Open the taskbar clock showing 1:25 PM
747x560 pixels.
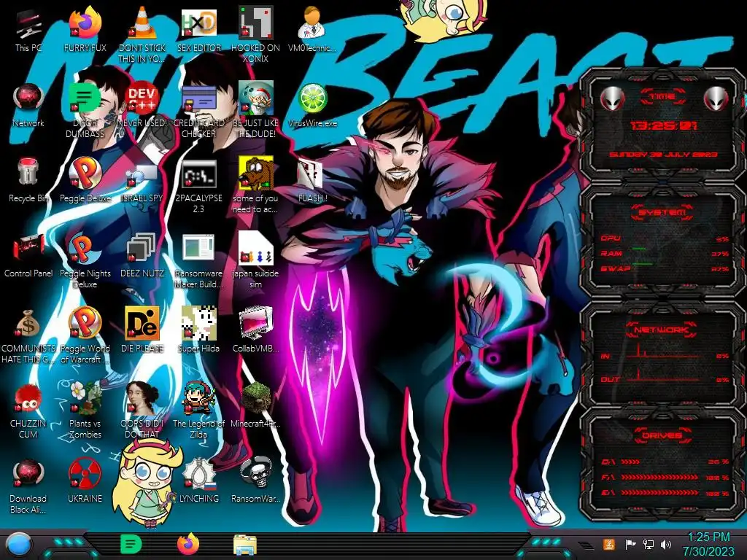click(x=708, y=545)
